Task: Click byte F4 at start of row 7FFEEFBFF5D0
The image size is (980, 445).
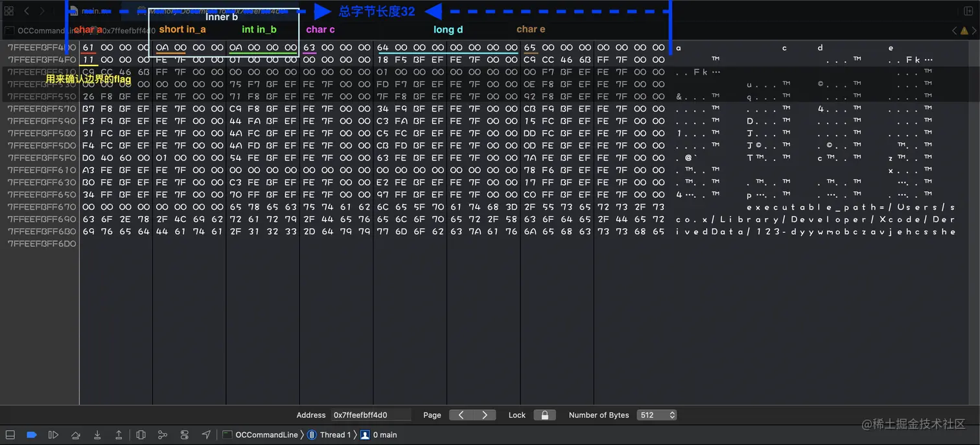Action: tap(89, 146)
